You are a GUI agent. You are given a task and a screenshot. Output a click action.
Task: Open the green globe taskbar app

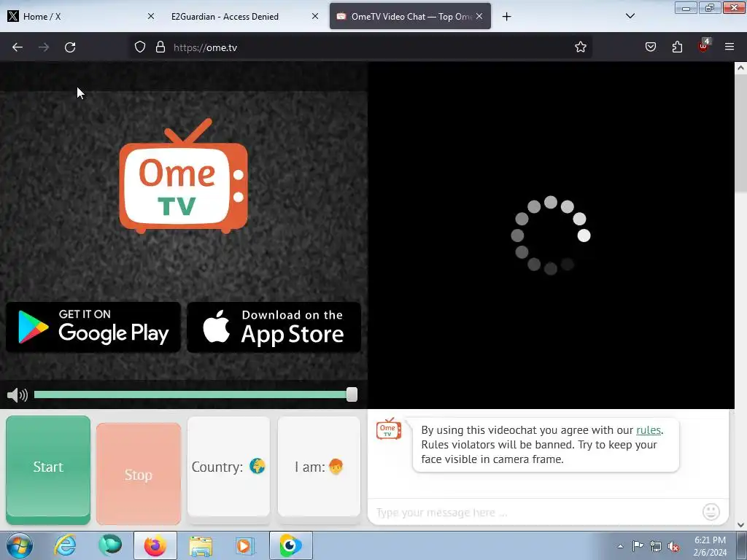110,545
